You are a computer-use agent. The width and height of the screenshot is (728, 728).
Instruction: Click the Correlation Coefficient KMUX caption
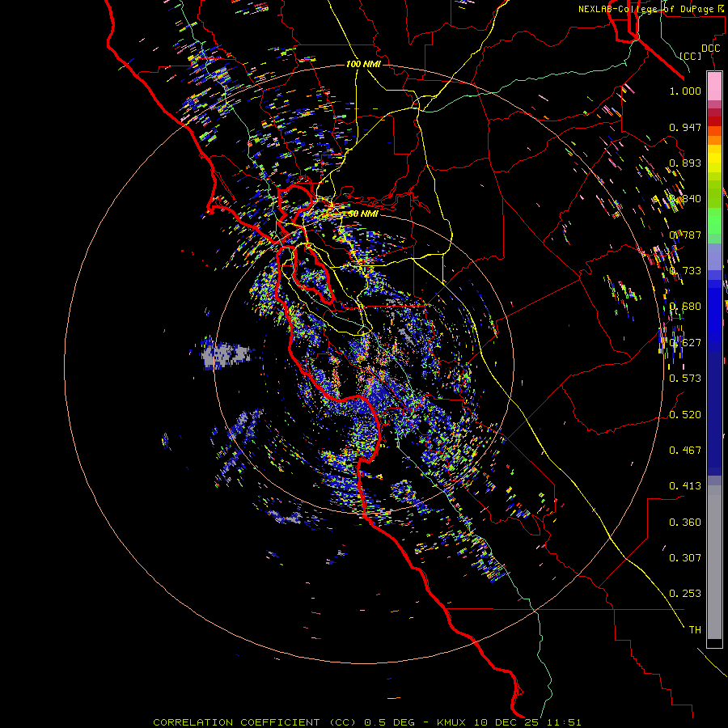pyautogui.click(x=366, y=722)
